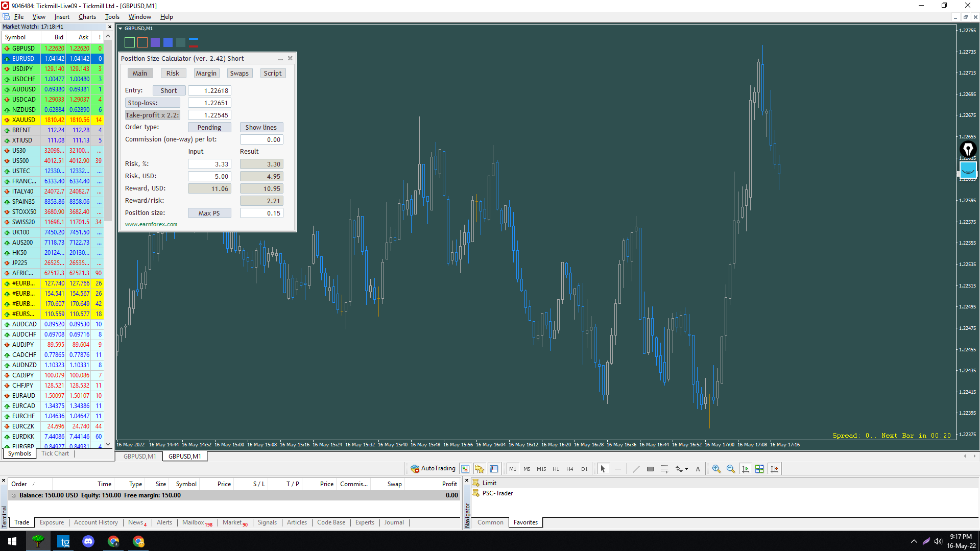Open the Journal terminal tab

tap(394, 522)
